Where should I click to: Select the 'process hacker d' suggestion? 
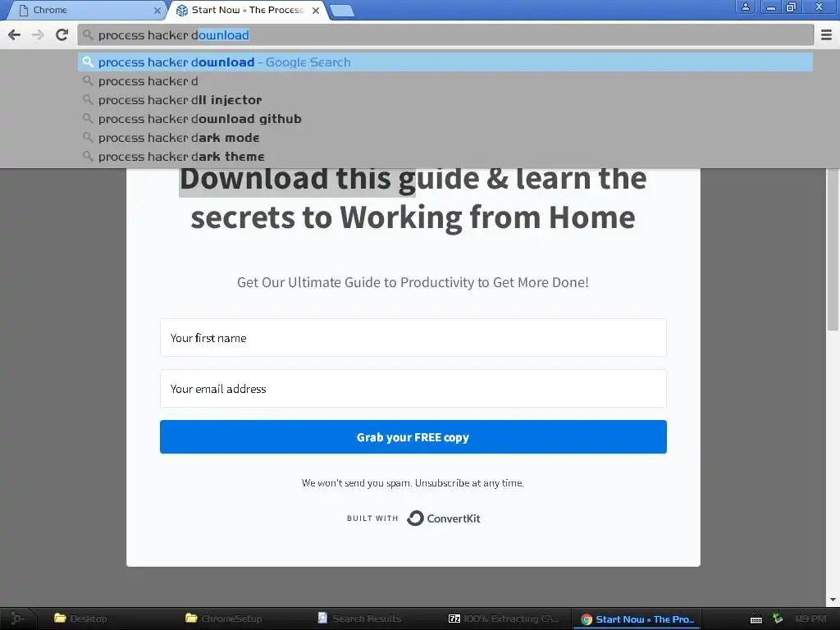[445, 81]
